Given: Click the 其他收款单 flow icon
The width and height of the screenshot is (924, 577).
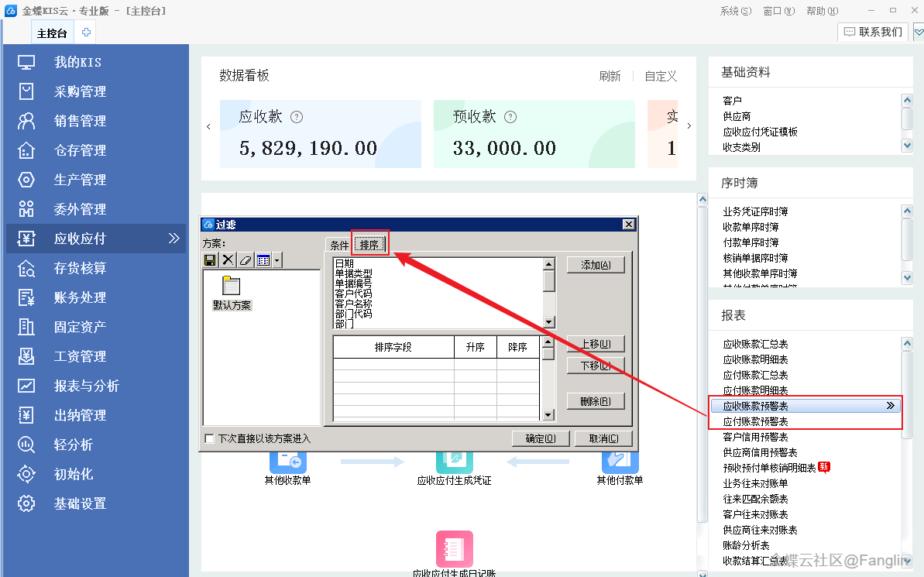Looking at the screenshot, I should pyautogui.click(x=287, y=462).
